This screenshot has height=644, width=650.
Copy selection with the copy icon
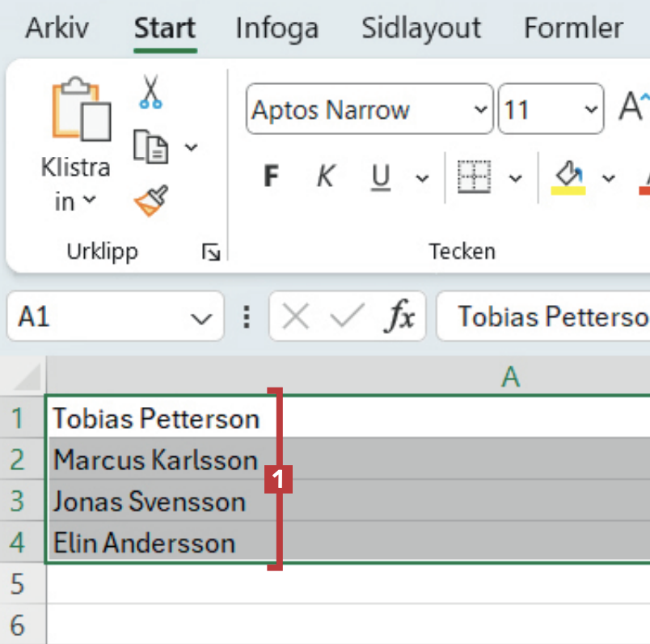pyautogui.click(x=151, y=146)
